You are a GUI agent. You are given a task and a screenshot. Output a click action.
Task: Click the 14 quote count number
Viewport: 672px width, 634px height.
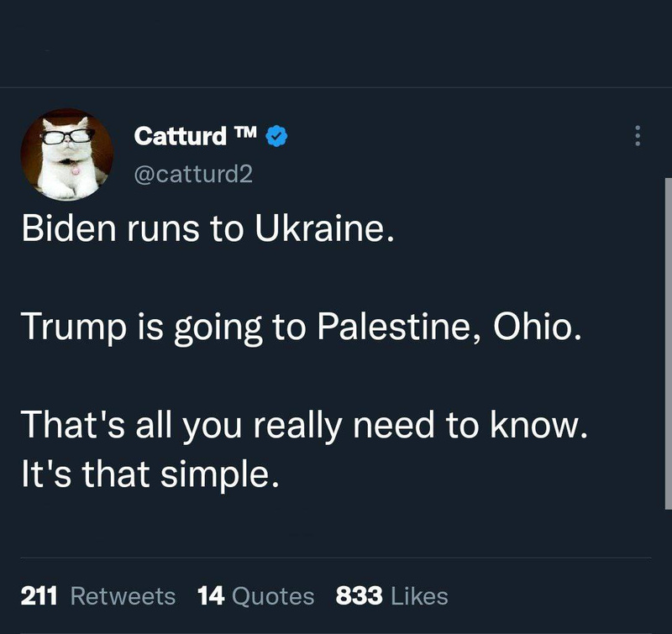[x=209, y=596]
